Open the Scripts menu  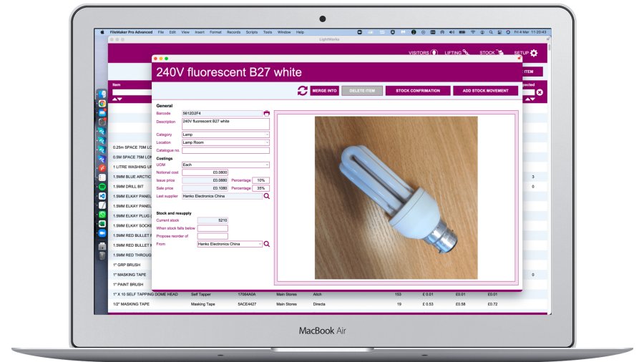(251, 32)
